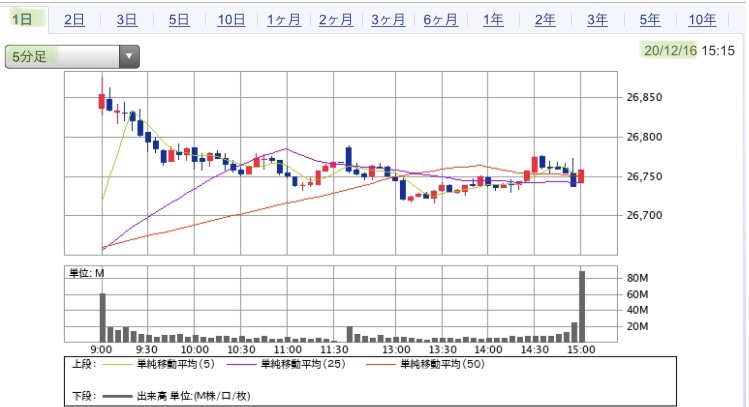Click the 9:00 time axis label
The image size is (749, 407).
pyautogui.click(x=101, y=350)
